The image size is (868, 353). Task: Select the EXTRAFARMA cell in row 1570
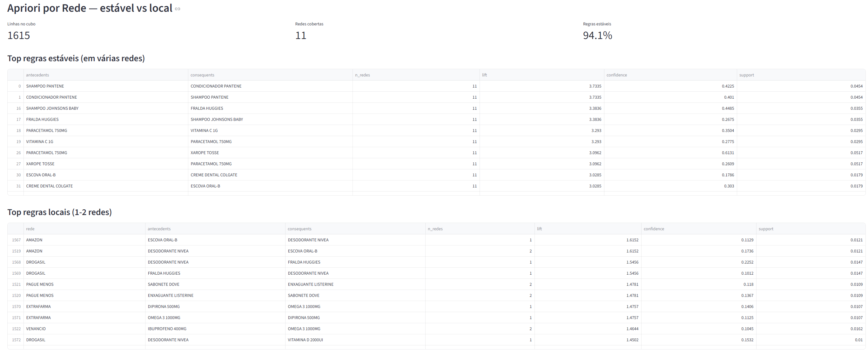tap(84, 306)
